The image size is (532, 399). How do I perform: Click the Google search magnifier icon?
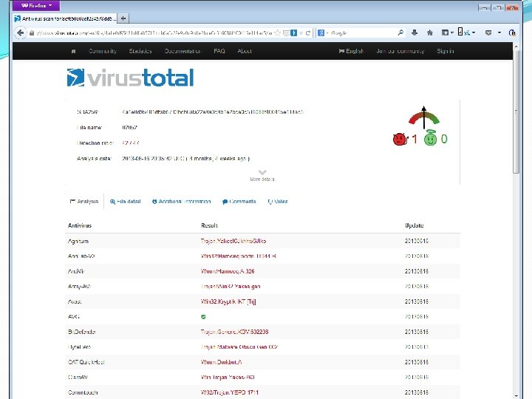coord(400,33)
